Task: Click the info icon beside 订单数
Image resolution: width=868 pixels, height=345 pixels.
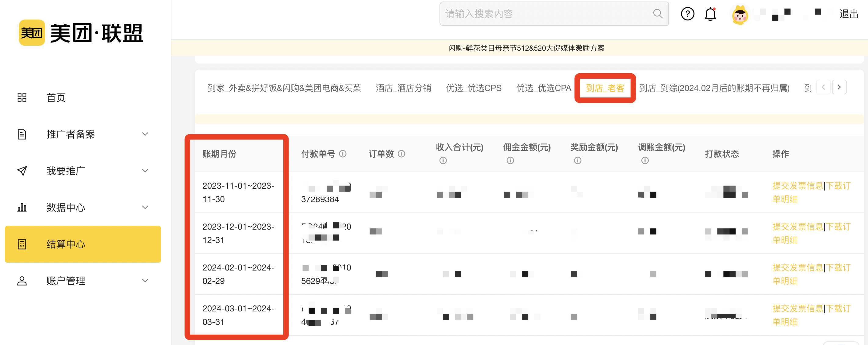Action: point(401,154)
